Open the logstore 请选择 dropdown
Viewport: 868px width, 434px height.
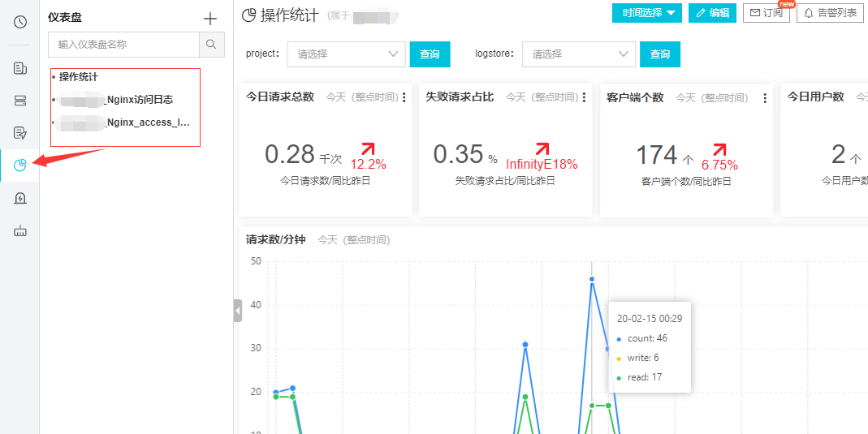click(578, 54)
